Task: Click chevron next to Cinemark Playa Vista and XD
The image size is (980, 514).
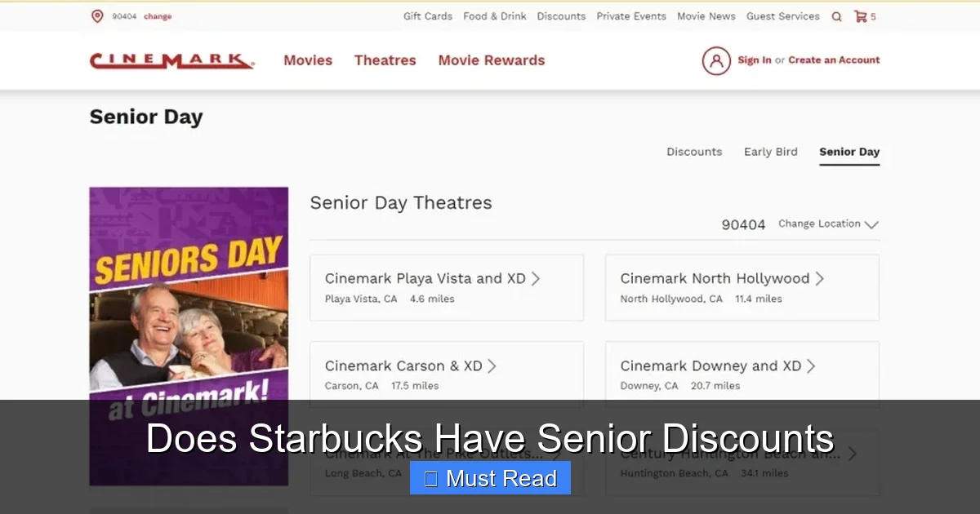Action: [536, 278]
